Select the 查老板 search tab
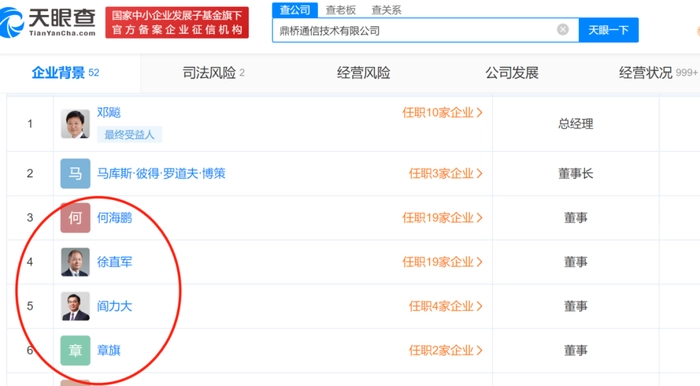This screenshot has height=386, width=700. click(341, 10)
